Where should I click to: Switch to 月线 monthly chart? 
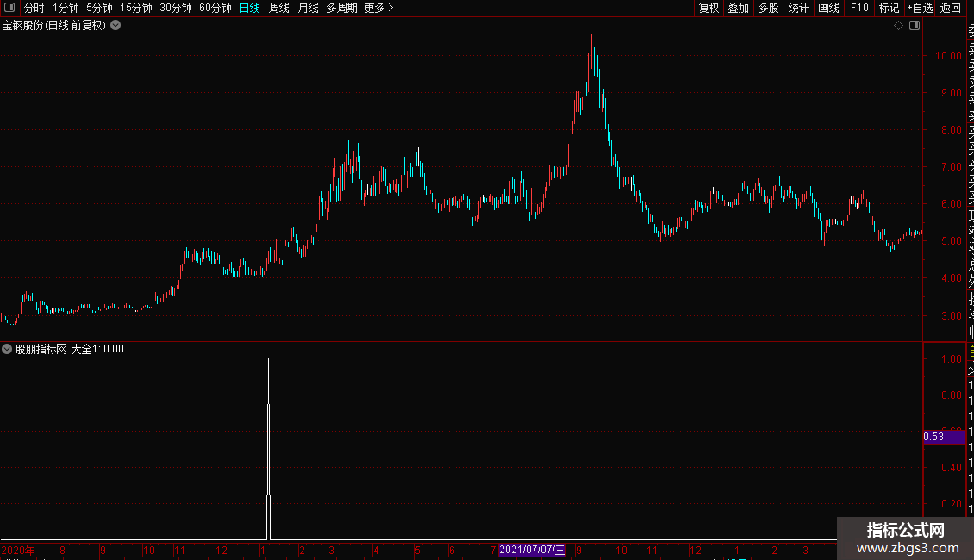point(308,8)
